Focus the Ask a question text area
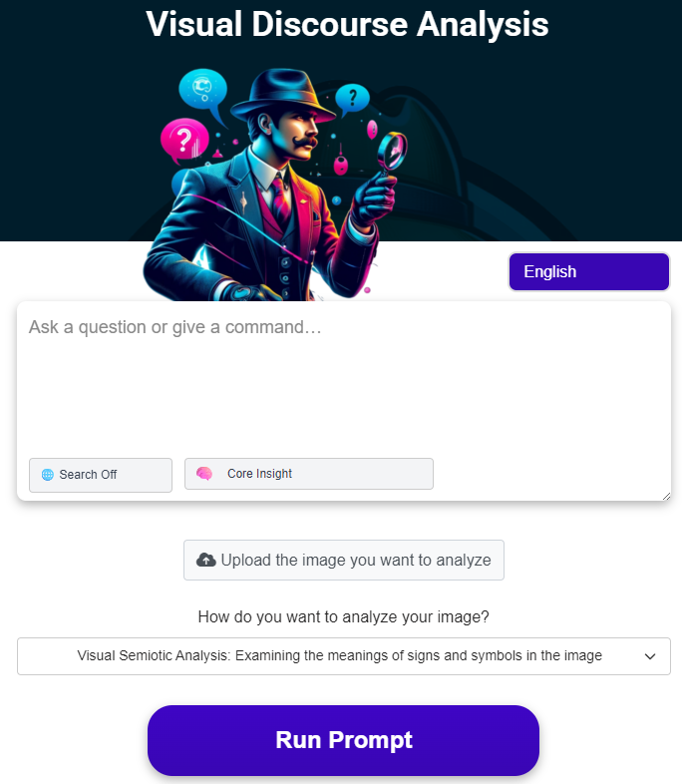This screenshot has width=682, height=784. pos(344,380)
